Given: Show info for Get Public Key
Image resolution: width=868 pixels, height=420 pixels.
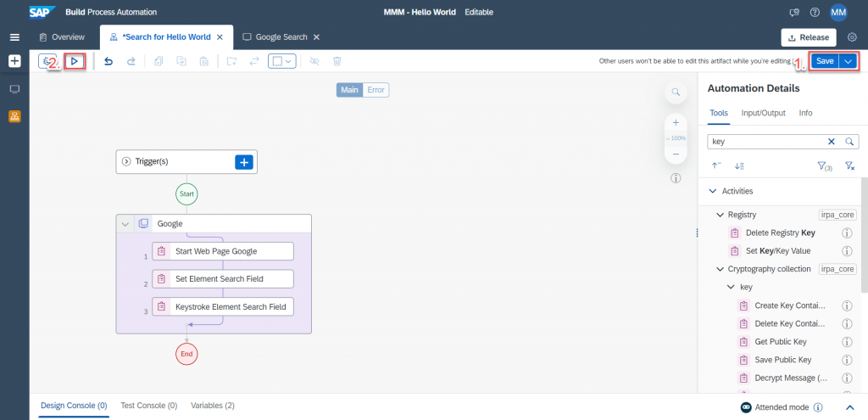Looking at the screenshot, I should coord(847,341).
